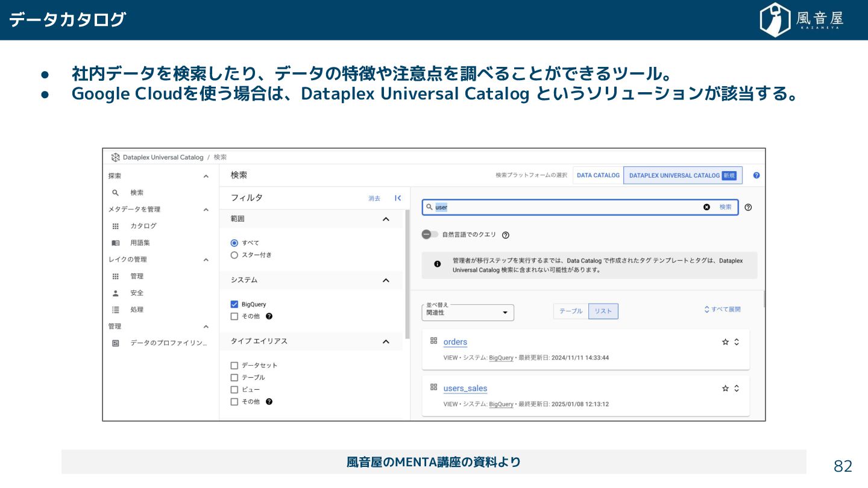The height and width of the screenshot is (488, 868).
Task: Star the orders result
Action: point(725,342)
